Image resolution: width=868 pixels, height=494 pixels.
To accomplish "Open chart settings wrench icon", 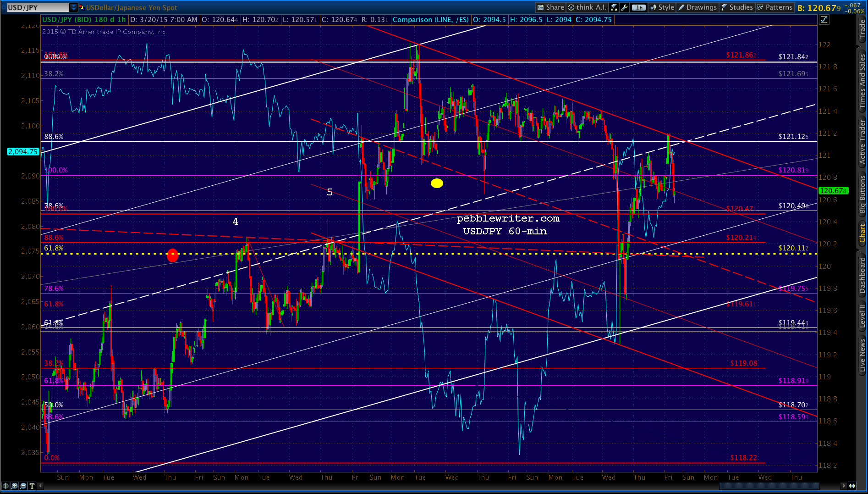I will [624, 7].
